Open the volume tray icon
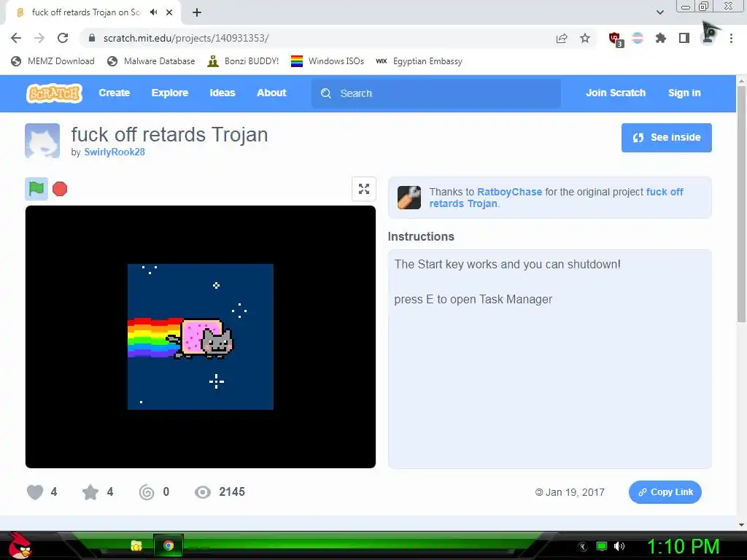This screenshot has height=560, width=747. pyautogui.click(x=619, y=546)
